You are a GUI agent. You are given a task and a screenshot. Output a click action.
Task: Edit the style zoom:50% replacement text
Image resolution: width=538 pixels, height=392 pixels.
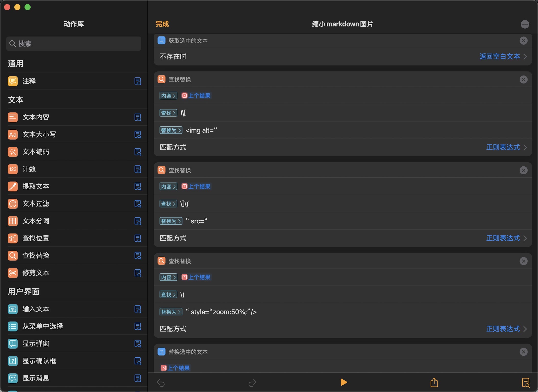pos(221,312)
